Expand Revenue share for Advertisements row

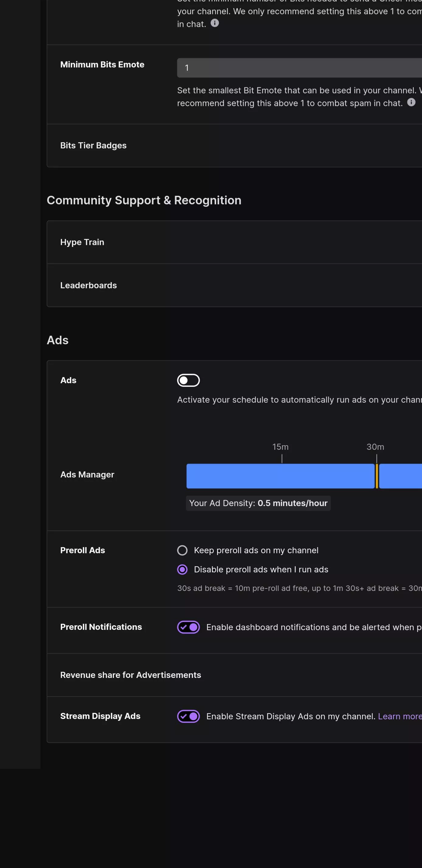coord(234,675)
